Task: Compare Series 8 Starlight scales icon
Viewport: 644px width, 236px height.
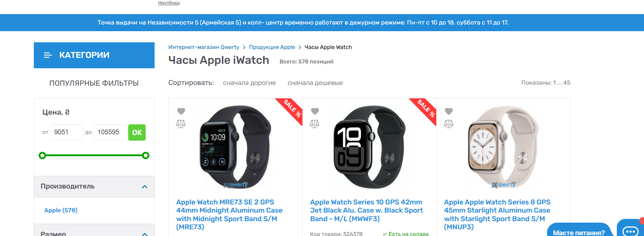Action: point(449,124)
